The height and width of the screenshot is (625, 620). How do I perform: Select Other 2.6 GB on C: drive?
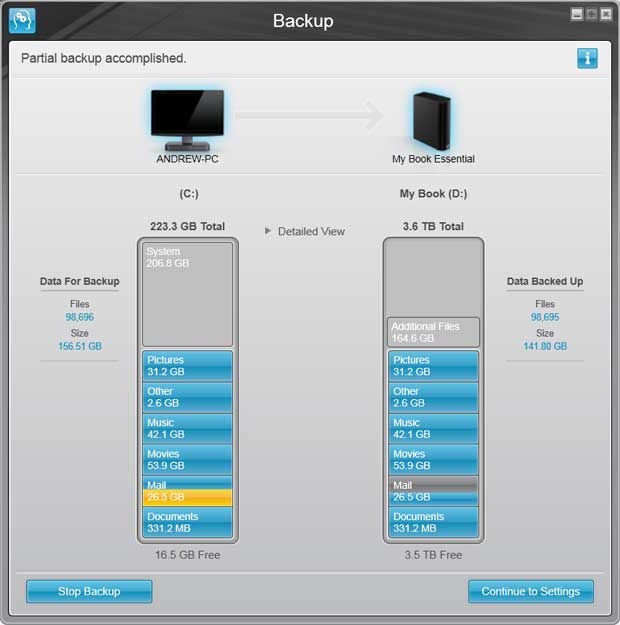[x=187, y=397]
